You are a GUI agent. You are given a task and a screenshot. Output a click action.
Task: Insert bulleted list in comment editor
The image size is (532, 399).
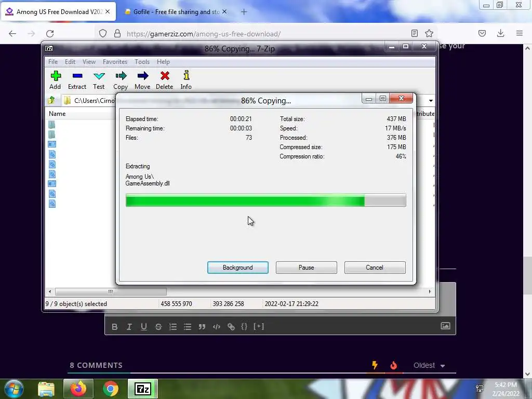coord(188,327)
